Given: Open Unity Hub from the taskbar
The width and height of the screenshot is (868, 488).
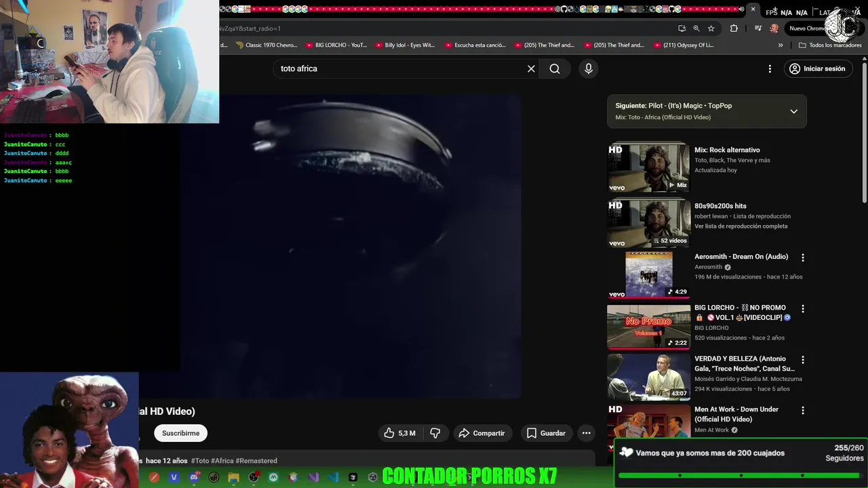Looking at the screenshot, I should (x=372, y=477).
